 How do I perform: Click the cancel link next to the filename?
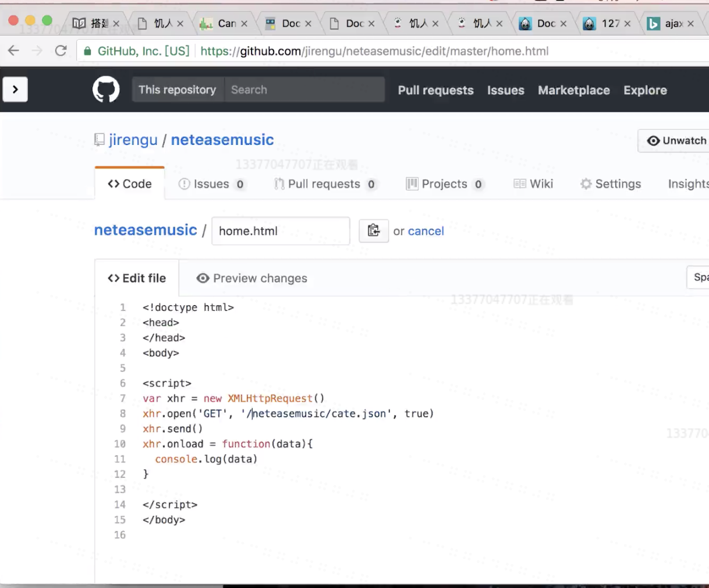[x=426, y=231]
